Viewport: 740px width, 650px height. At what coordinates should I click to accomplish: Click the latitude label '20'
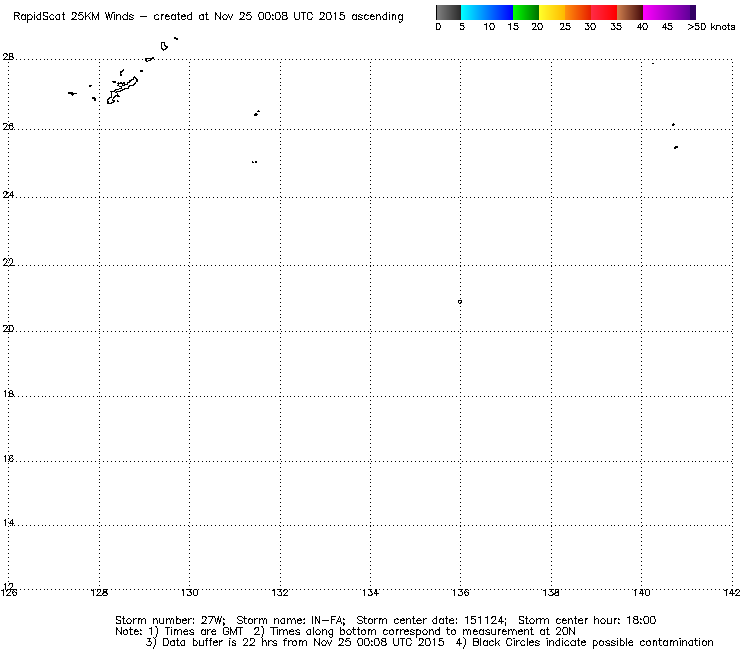click(8, 329)
